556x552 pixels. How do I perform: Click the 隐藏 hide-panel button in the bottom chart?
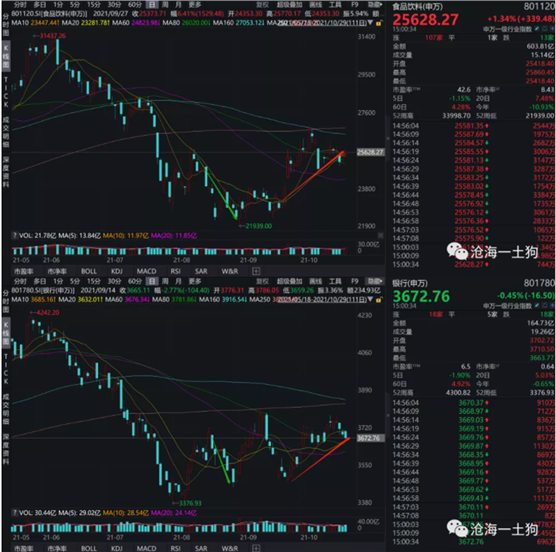click(375, 281)
